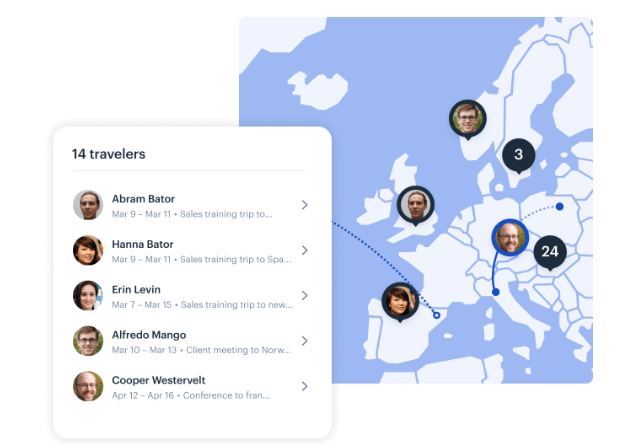This screenshot has height=444, width=633.
Task: Click the woman's map pin over Spain
Action: 400,302
